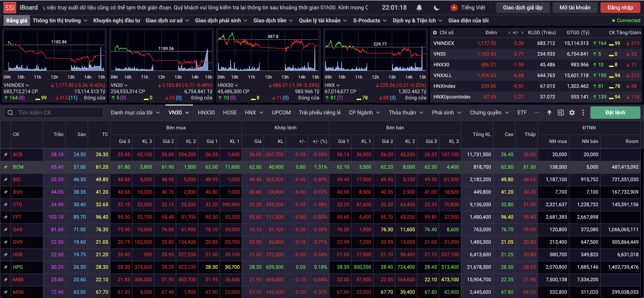Switch to HNX30 tab
The width and height of the screenshot is (644, 298).
point(206,113)
